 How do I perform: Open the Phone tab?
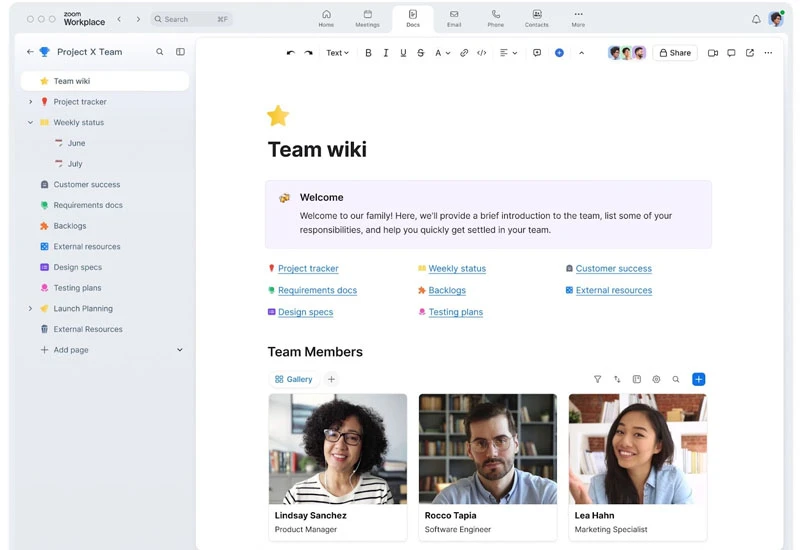click(x=495, y=18)
